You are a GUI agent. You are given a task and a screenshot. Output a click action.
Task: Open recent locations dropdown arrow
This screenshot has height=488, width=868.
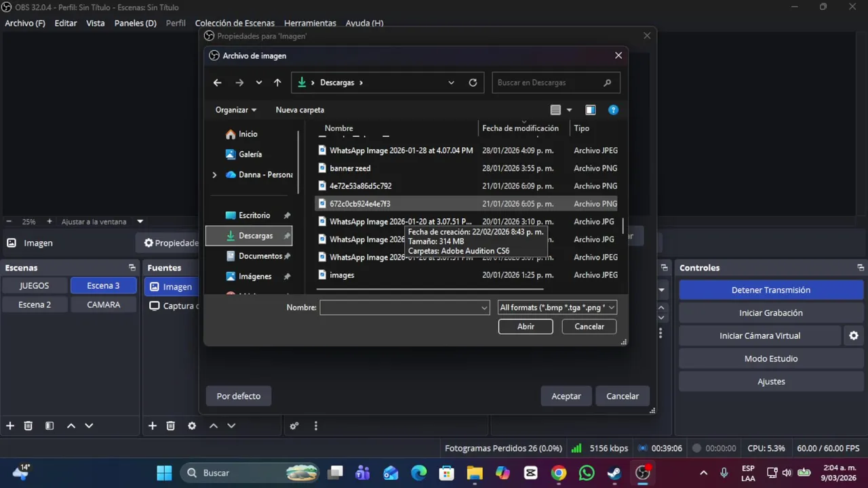tap(259, 83)
